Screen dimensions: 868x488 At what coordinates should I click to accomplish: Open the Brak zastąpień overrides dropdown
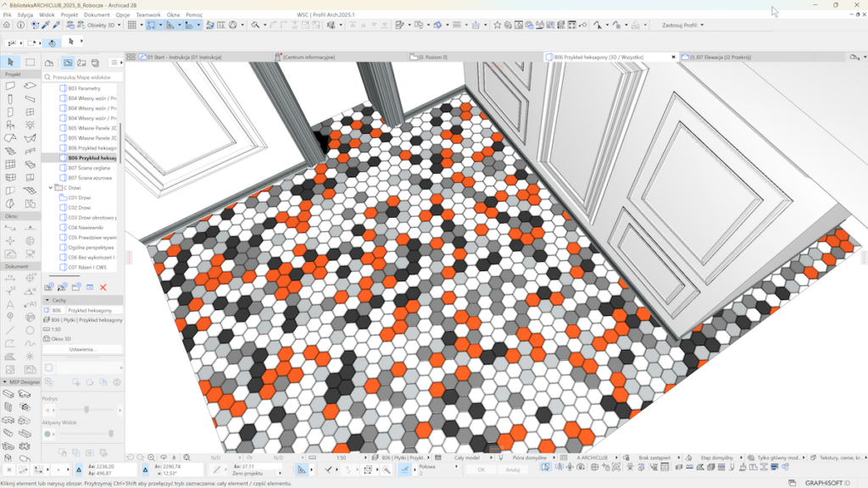tap(679, 457)
